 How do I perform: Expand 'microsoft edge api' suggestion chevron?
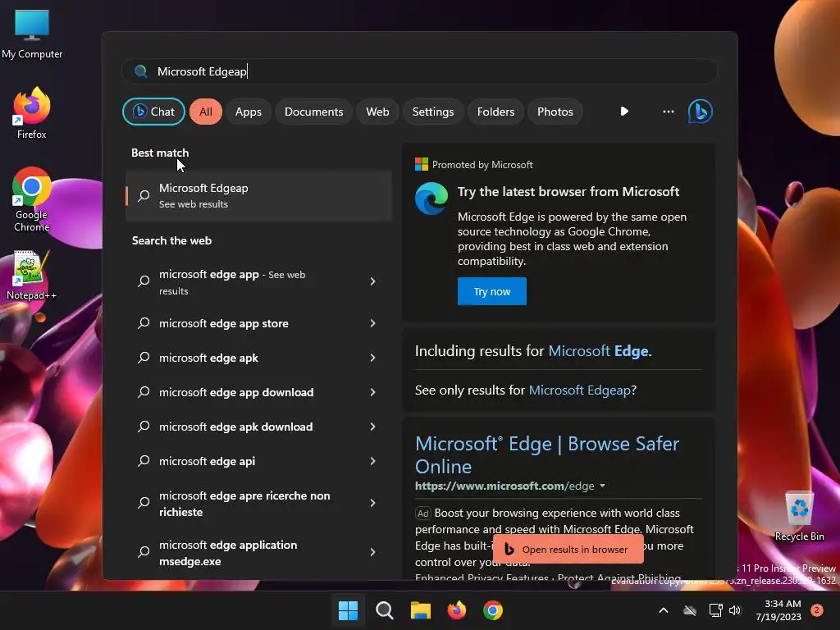(373, 461)
